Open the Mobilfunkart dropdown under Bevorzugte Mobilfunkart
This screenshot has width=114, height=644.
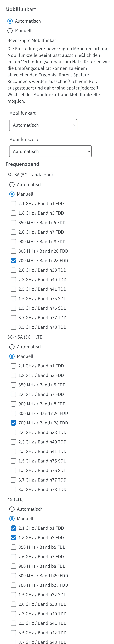[x=43, y=125]
